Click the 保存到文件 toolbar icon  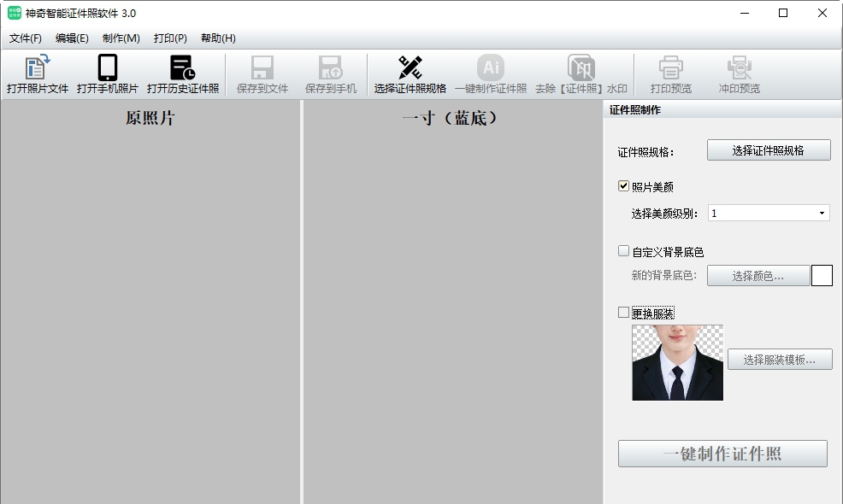pos(261,73)
